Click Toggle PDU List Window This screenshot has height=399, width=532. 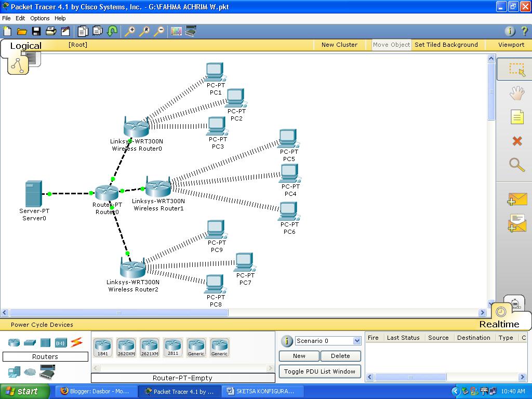320,371
